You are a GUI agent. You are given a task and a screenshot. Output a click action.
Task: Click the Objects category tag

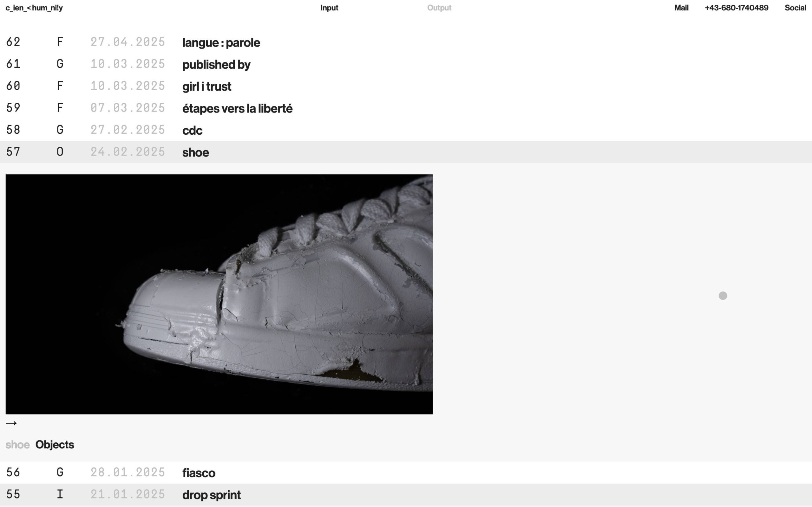pos(55,445)
